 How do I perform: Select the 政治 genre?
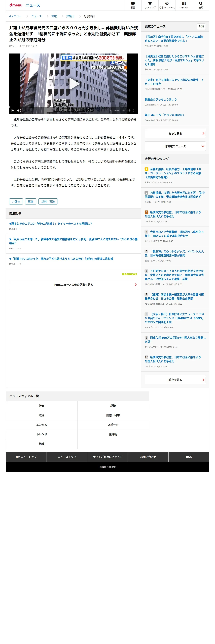[42, 415]
